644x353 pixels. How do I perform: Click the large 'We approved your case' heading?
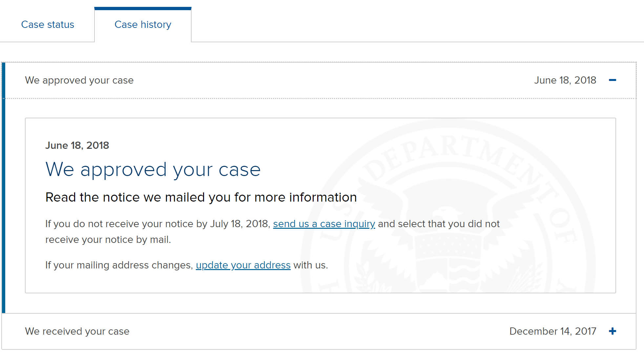coord(153,170)
